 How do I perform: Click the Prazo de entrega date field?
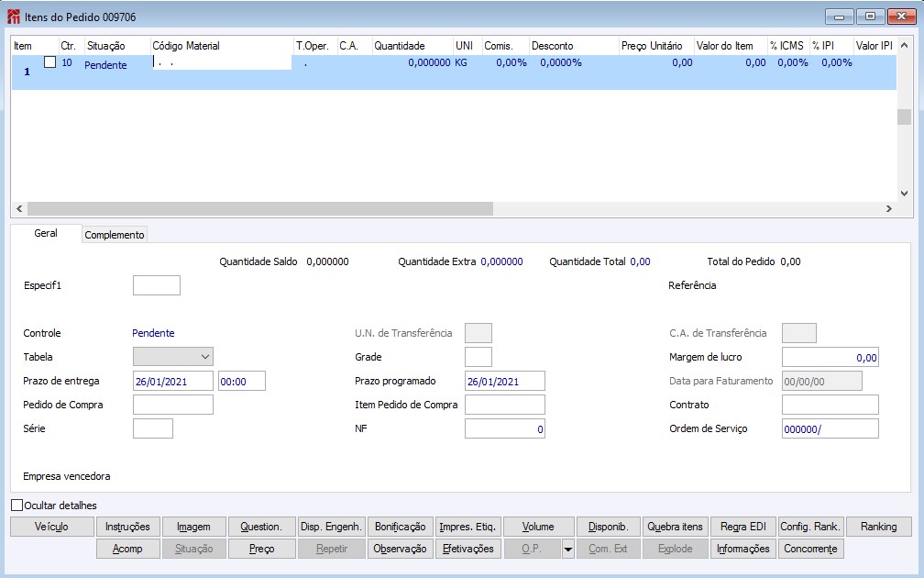coord(173,381)
